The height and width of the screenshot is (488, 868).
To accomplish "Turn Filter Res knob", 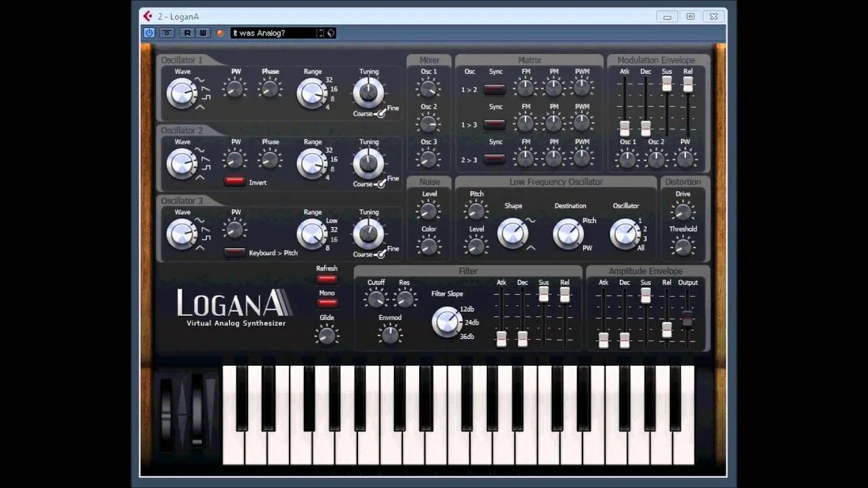I will point(404,299).
